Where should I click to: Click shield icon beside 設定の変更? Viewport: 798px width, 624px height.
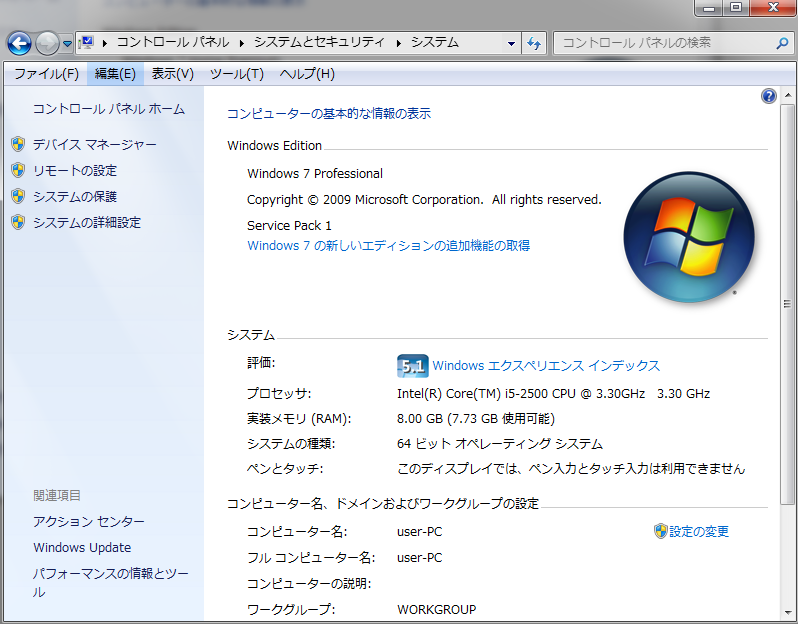coord(661,531)
